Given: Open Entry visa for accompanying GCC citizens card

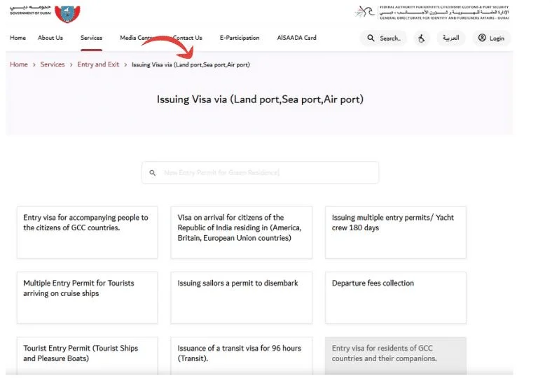Looking at the screenshot, I should pos(88,232).
